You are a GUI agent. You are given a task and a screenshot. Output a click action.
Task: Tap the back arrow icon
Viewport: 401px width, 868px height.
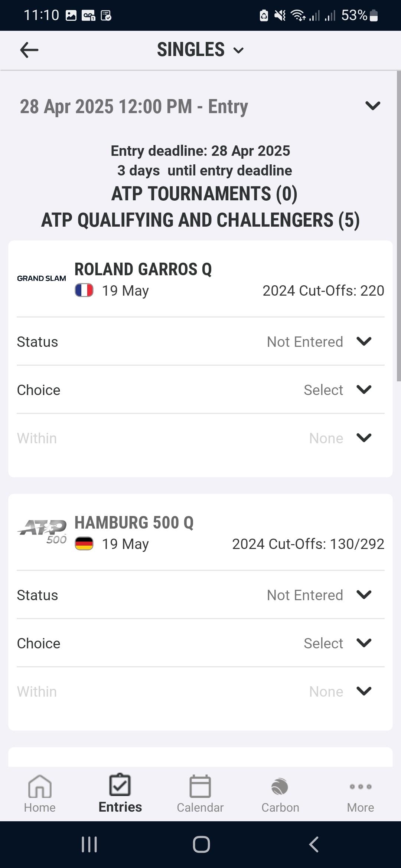(29, 50)
